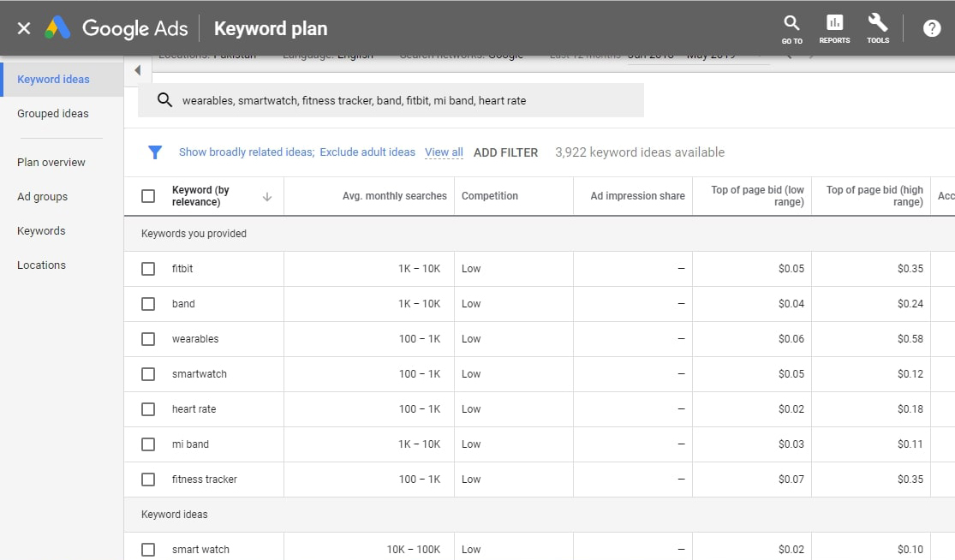Open Grouped ideas in sidebar
Image resolution: width=955 pixels, height=560 pixels.
[53, 114]
